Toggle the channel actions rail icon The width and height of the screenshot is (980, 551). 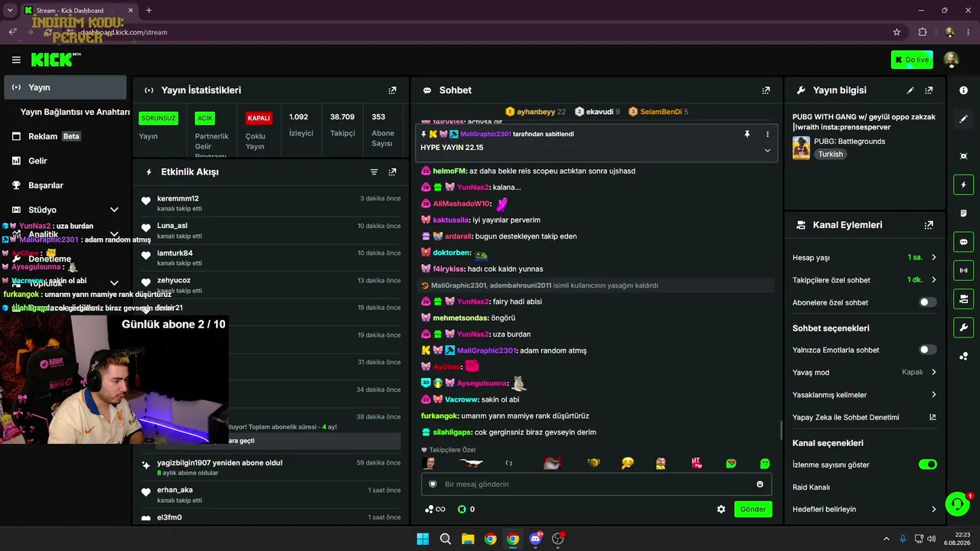[963, 298]
